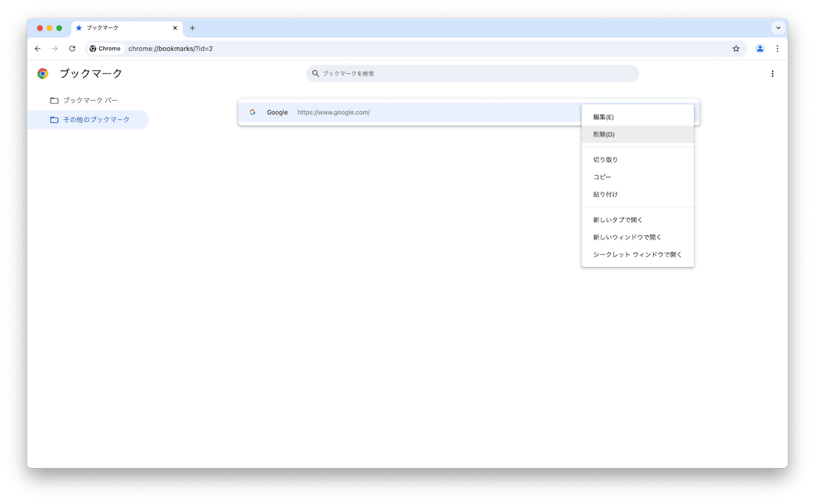Open a new tab with plus button

click(x=192, y=28)
